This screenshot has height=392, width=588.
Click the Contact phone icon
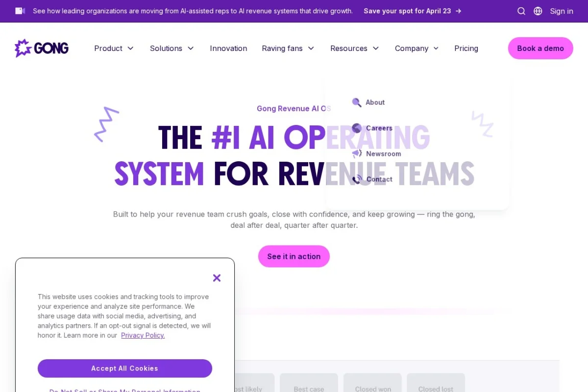[357, 179]
